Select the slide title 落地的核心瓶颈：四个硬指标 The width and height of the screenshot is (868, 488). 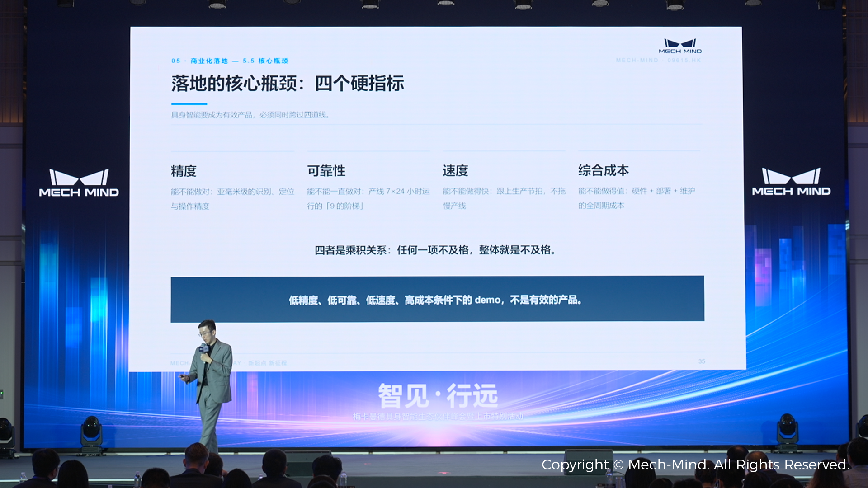tap(288, 84)
